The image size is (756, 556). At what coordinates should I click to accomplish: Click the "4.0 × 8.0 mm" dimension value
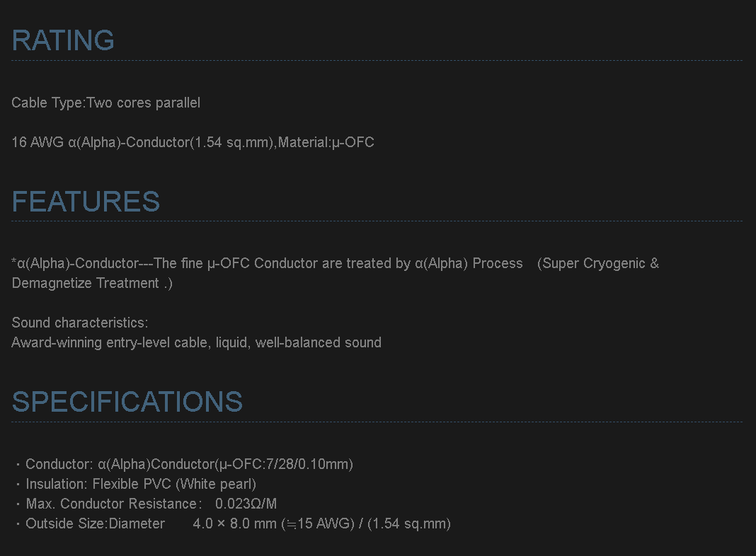[234, 524]
